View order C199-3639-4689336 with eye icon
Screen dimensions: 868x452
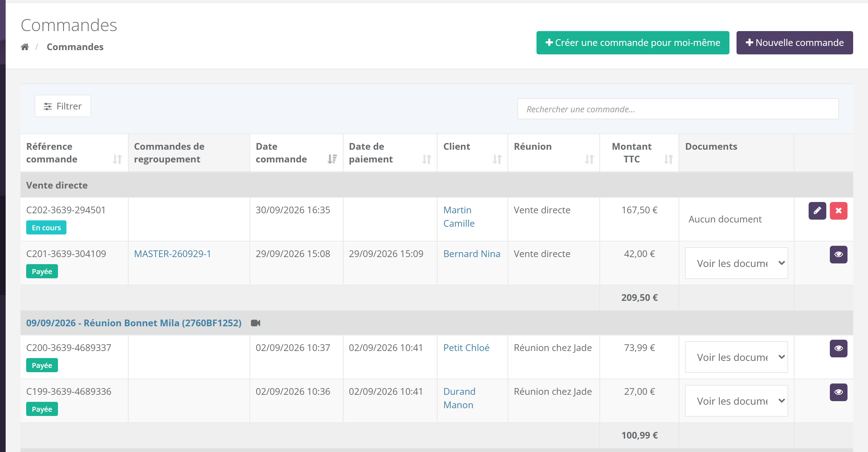(838, 392)
